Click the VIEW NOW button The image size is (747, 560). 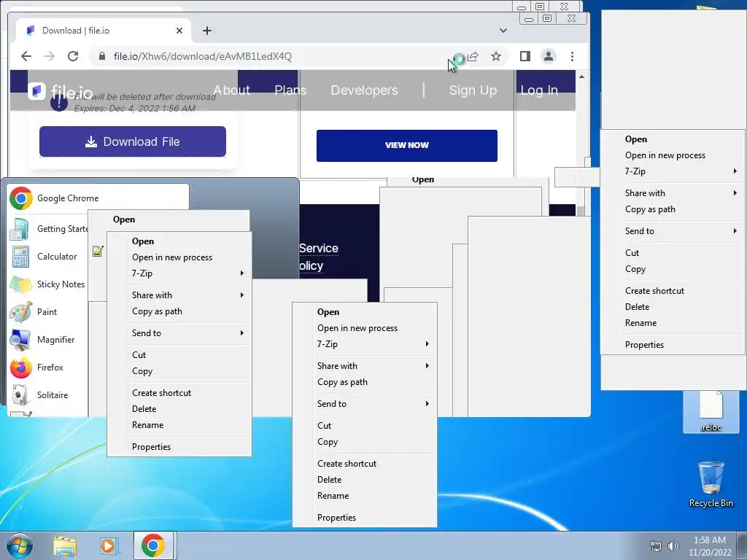407,146
